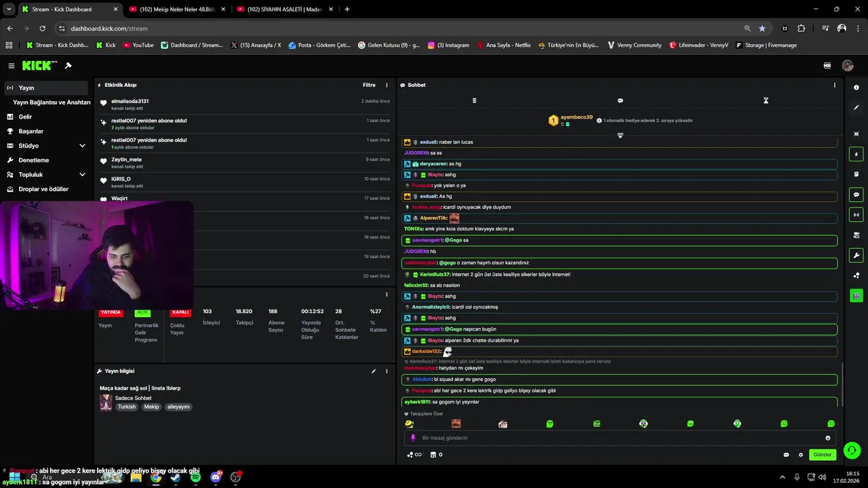Open stream stats panel three-dot menu
The height and width of the screenshot is (488, 868).
tap(387, 294)
